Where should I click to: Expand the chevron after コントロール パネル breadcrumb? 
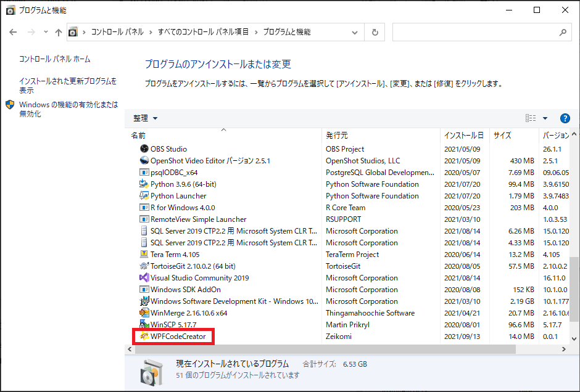(151, 32)
